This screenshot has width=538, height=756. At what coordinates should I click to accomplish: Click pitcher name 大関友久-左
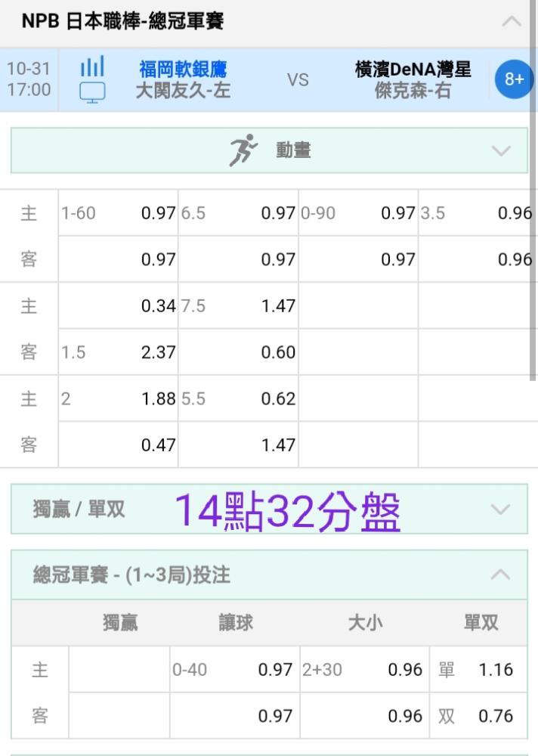point(183,91)
